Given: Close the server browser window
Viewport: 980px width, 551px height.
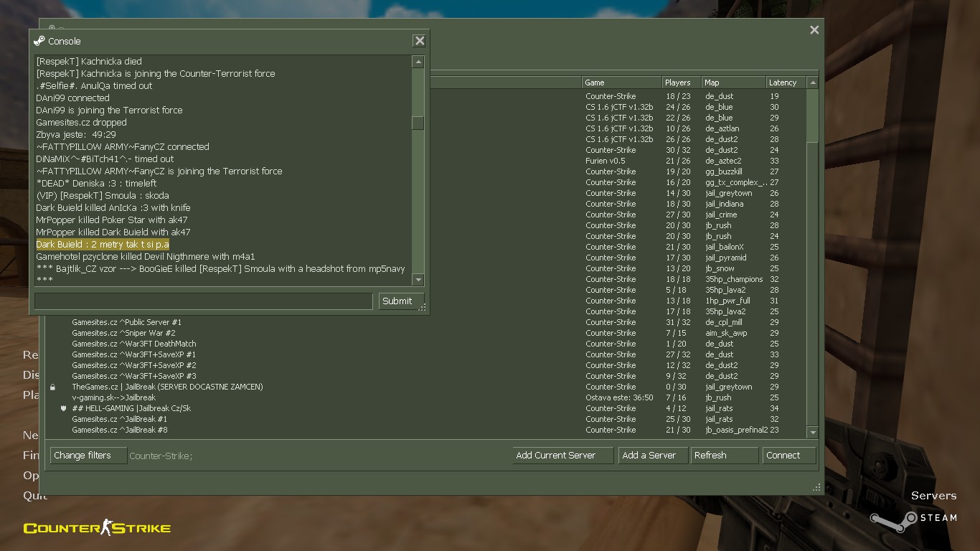Looking at the screenshot, I should pos(814,30).
